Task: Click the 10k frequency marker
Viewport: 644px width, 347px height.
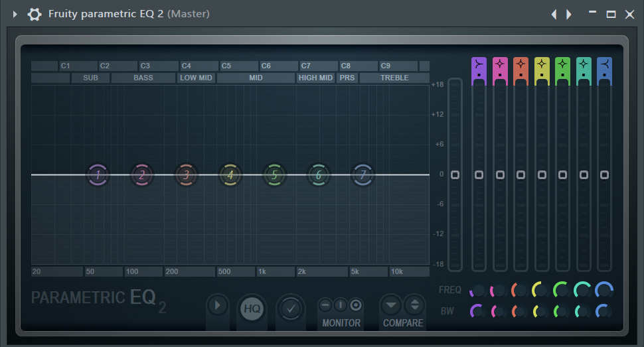Action: coord(409,272)
